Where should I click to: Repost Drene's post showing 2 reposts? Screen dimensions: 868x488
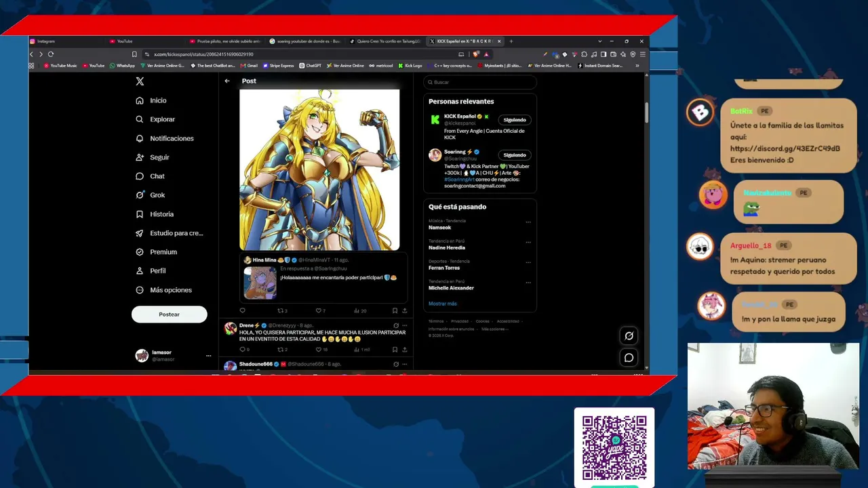tap(282, 350)
